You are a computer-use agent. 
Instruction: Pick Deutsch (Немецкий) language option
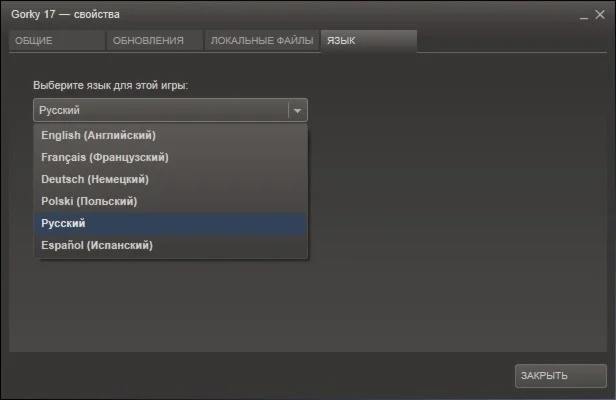click(x=170, y=179)
